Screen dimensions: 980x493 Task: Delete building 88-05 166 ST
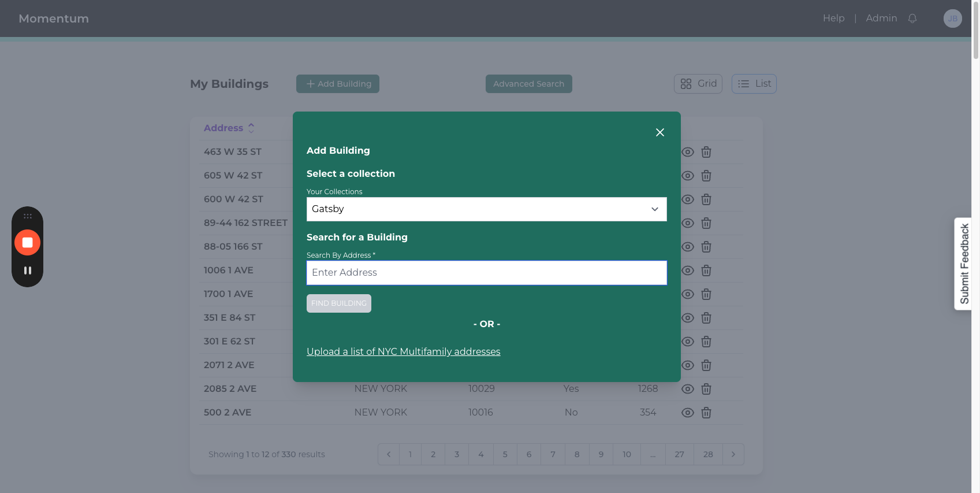point(706,247)
